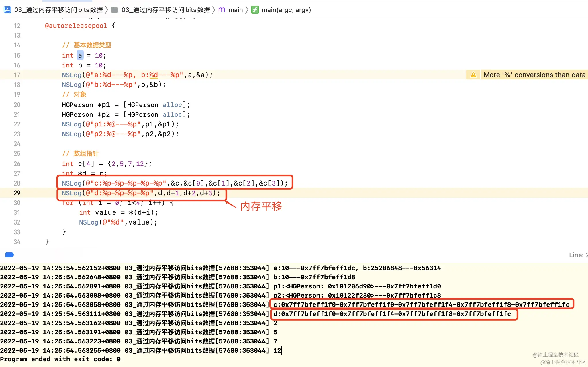Click highlighted variable a on line 15
The width and height of the screenshot is (588, 367).
80,55
